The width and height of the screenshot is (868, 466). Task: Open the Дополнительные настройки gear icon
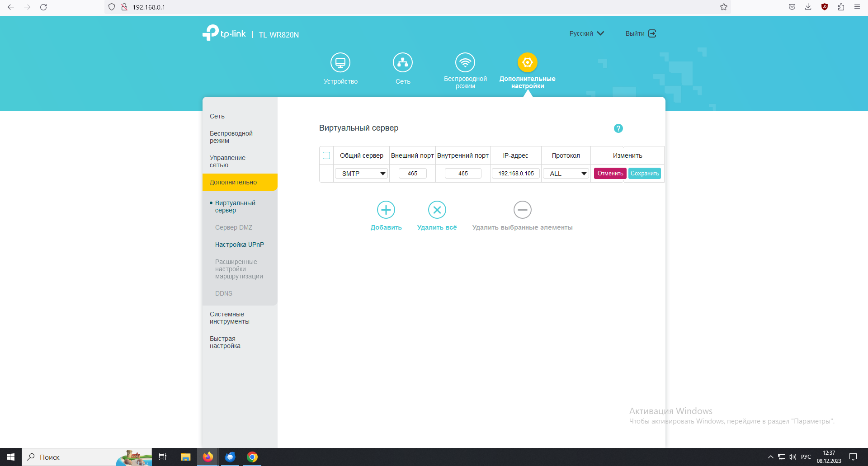click(x=527, y=62)
